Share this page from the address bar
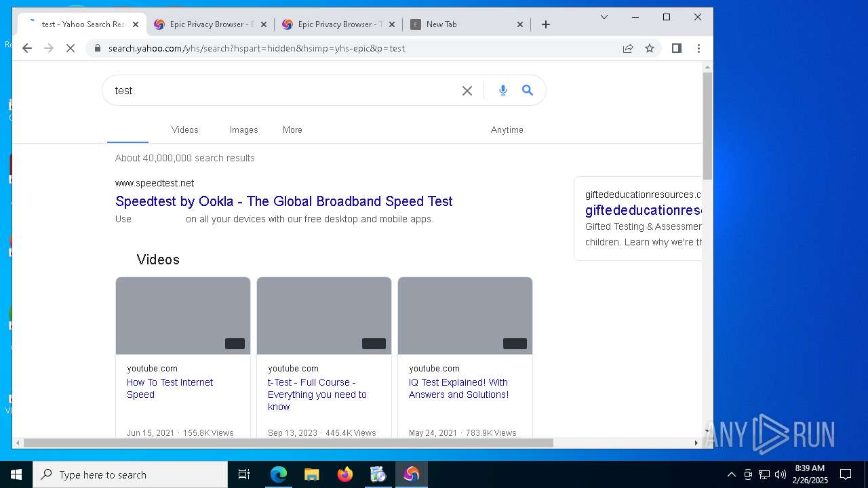Image resolution: width=868 pixels, height=488 pixels. pos(628,48)
